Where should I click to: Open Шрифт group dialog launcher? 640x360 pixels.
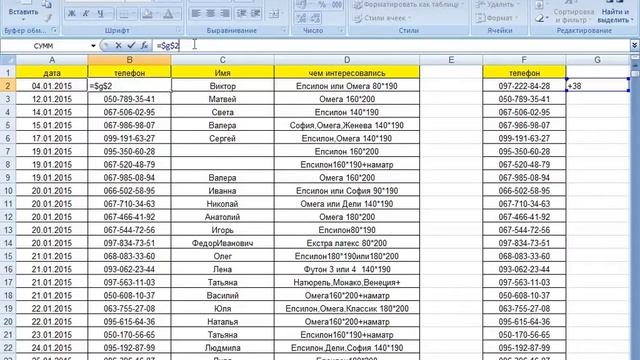tap(179, 31)
